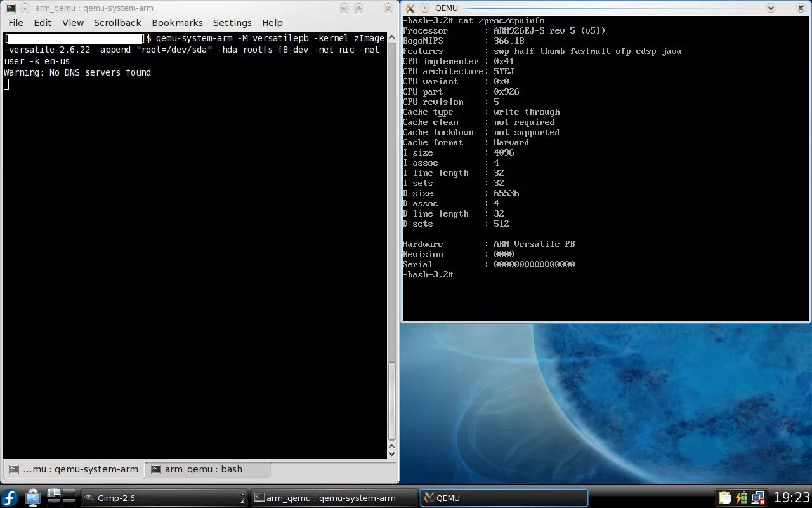The width and height of the screenshot is (812, 508).
Task: Click the 19:23 panel clock
Action: click(792, 497)
